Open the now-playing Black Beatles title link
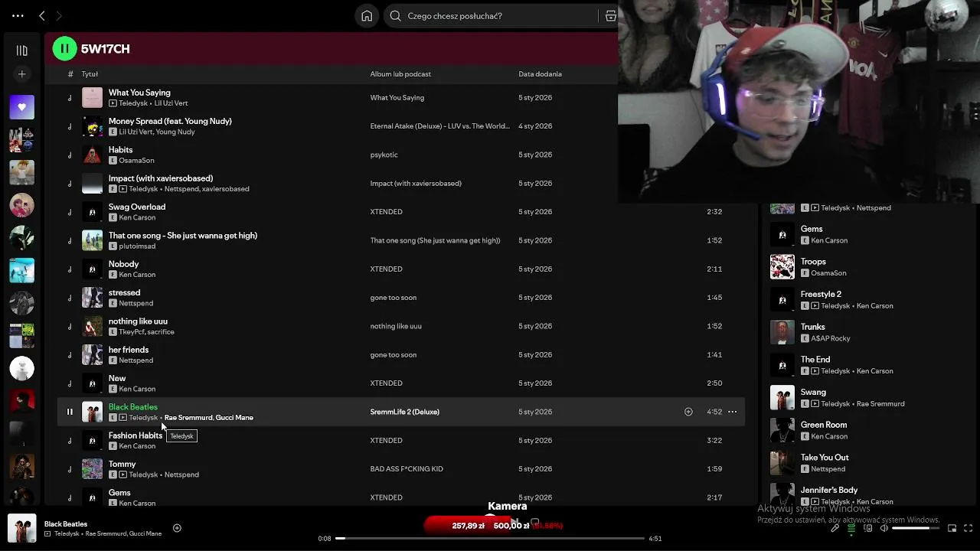980x551 pixels. click(x=66, y=524)
